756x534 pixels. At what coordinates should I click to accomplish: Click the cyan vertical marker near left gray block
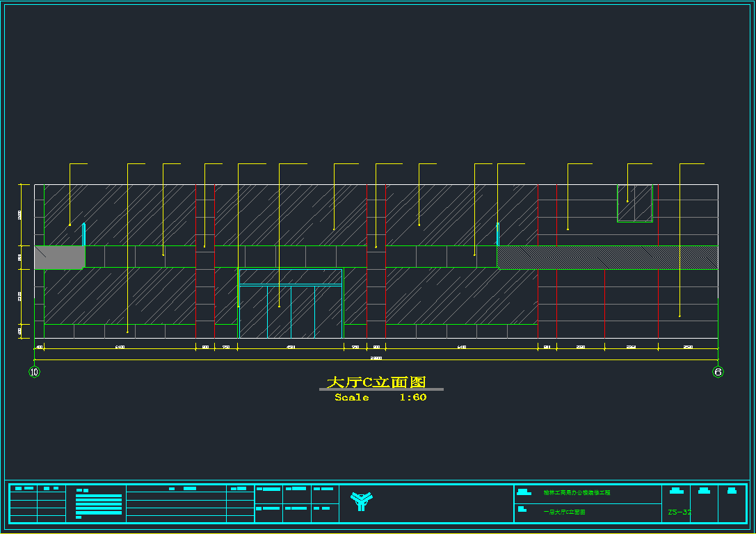(x=84, y=234)
